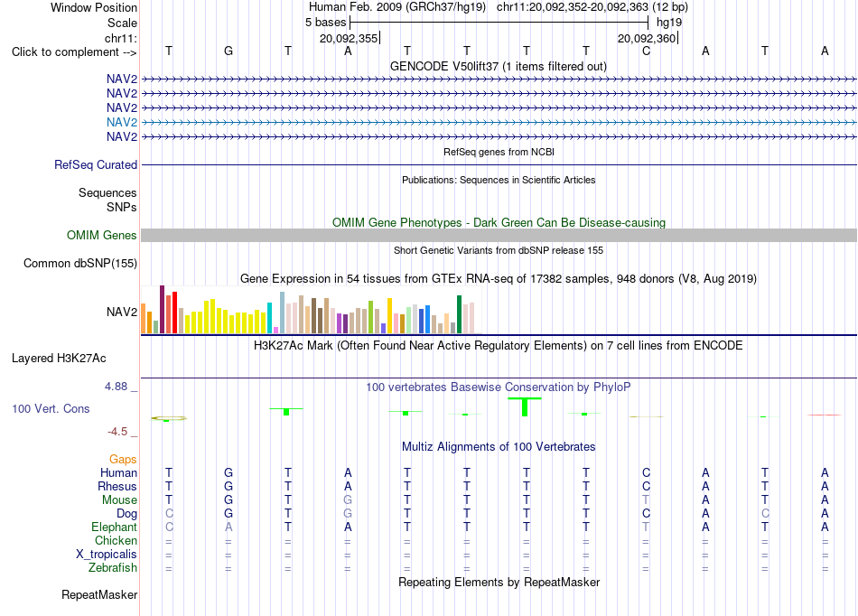This screenshot has height=616, width=858.
Task: Select the Dog species label
Action: 126,514
